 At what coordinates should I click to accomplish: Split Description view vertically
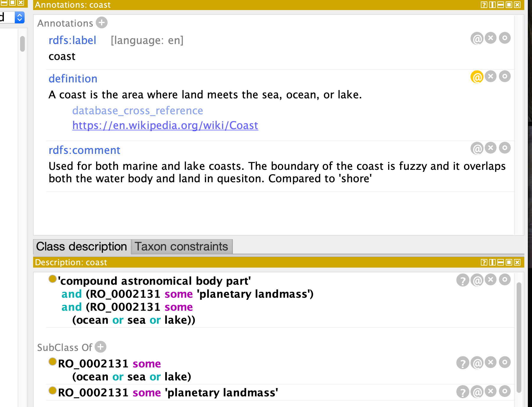click(492, 262)
